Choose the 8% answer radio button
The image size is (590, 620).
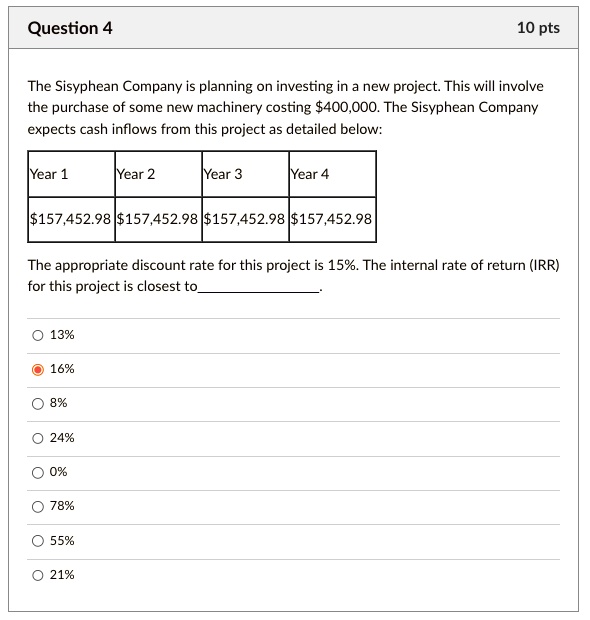click(x=38, y=404)
